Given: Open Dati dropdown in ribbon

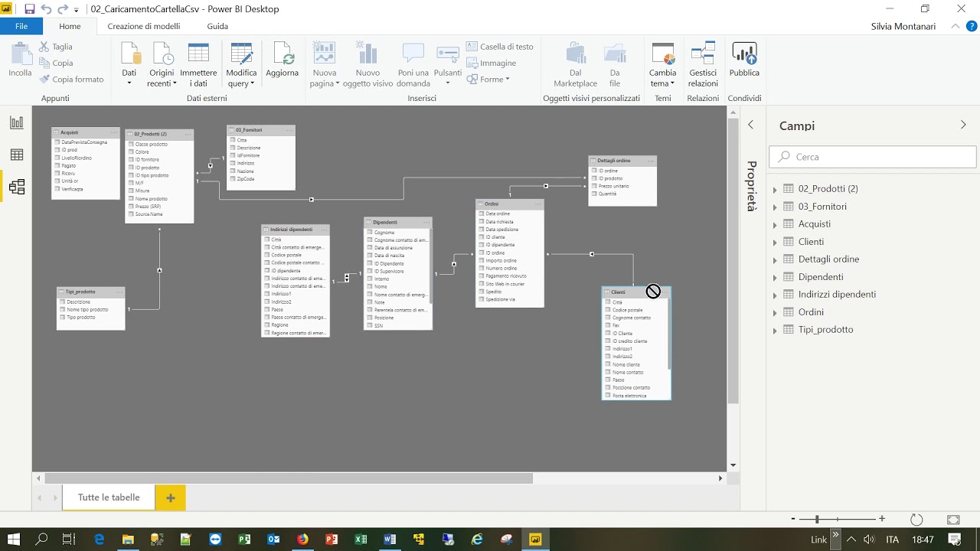Looking at the screenshot, I should tap(129, 64).
